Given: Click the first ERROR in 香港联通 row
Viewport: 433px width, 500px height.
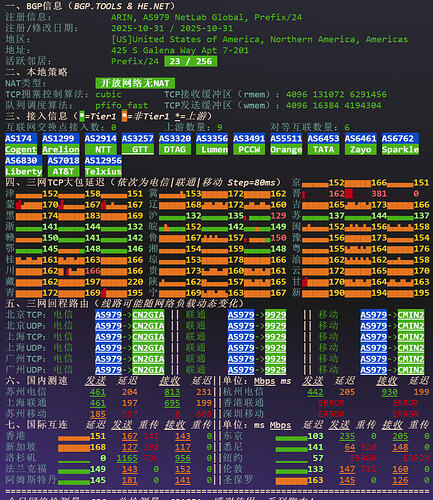Looking at the screenshot, I should click(331, 403).
